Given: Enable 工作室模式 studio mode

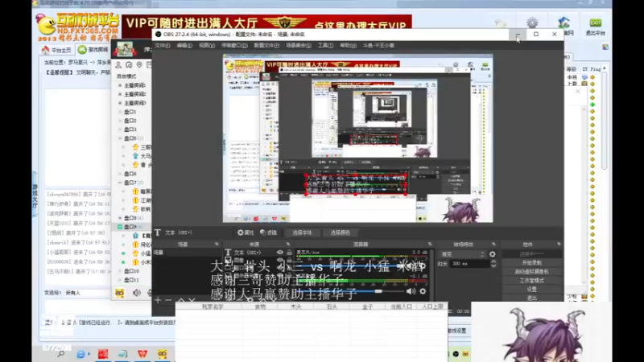Looking at the screenshot, I should pyautogui.click(x=532, y=281).
